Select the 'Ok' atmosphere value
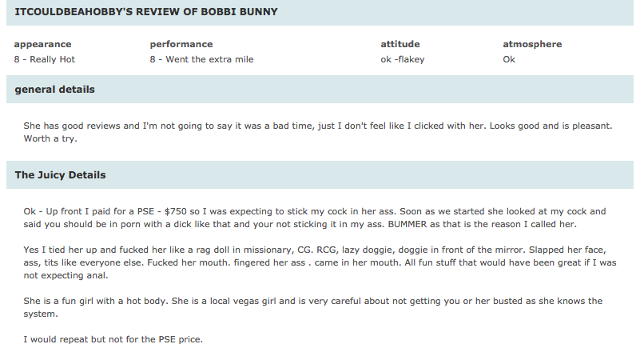Image resolution: width=644 pixels, height=360 pixels. [x=509, y=59]
